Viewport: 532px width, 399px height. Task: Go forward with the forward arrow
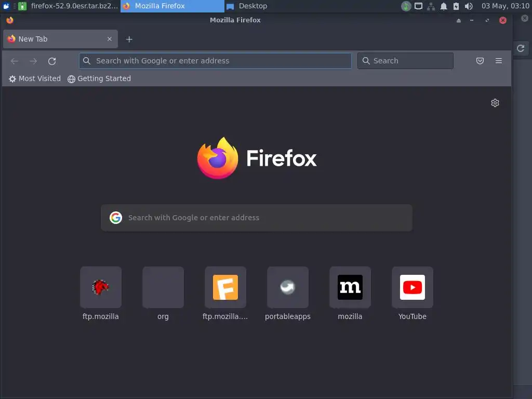coord(33,61)
